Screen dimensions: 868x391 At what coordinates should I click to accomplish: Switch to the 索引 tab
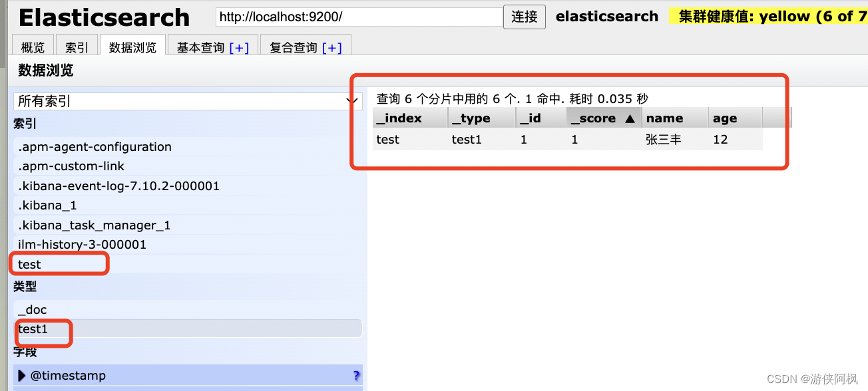tap(77, 47)
